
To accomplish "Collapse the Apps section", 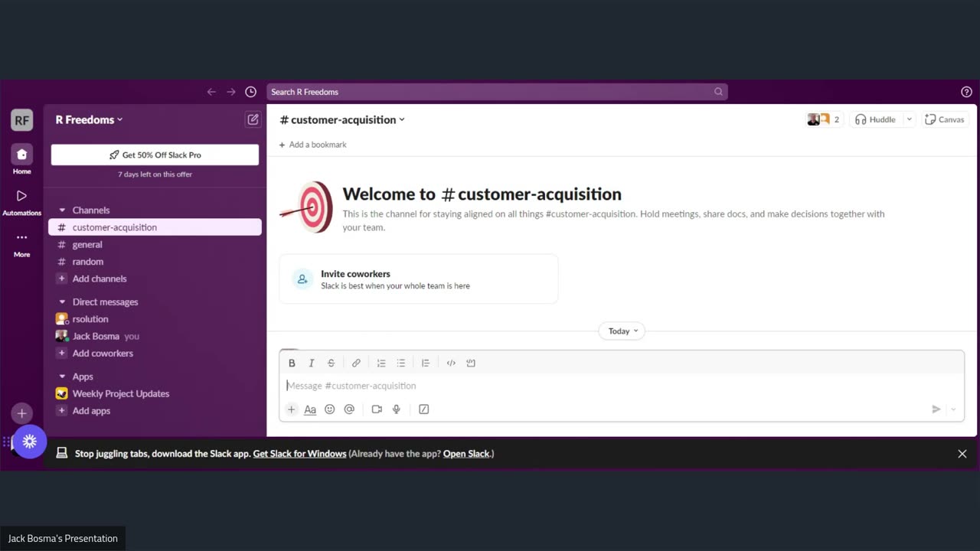I will [x=62, y=377].
